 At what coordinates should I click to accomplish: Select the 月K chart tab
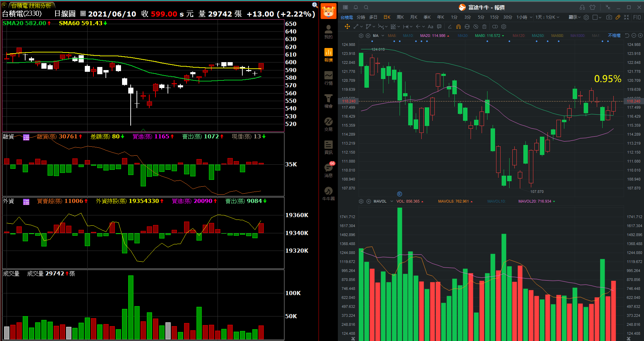414,17
